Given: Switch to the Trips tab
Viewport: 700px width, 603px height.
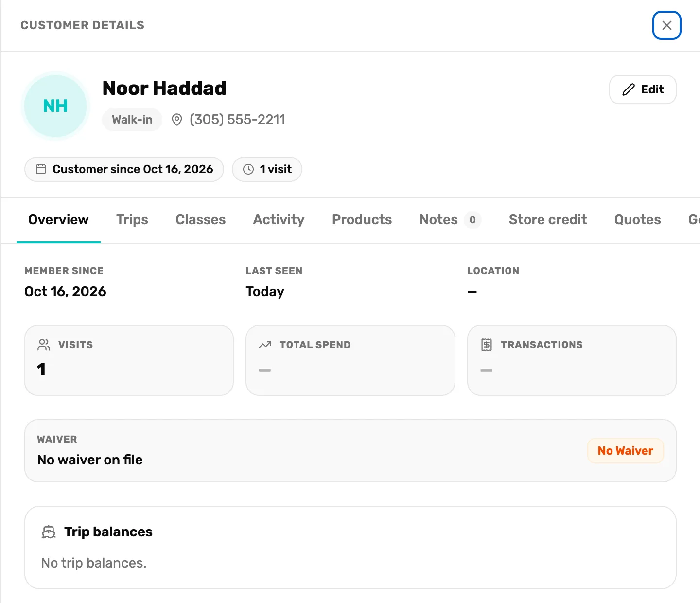Looking at the screenshot, I should [132, 220].
